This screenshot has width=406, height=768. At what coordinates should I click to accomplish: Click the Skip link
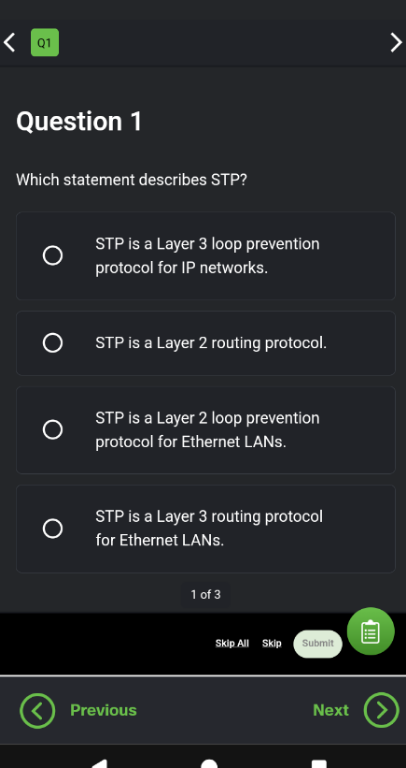coord(272,643)
